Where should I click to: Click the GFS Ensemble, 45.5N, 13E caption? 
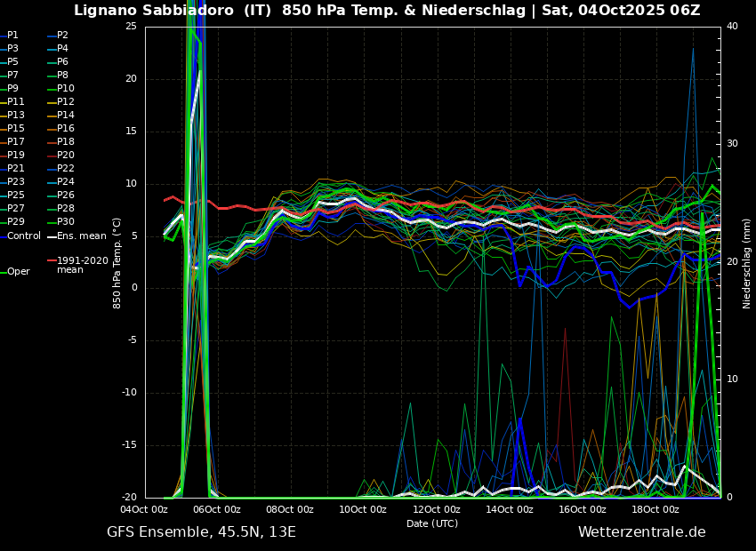coord(201,532)
